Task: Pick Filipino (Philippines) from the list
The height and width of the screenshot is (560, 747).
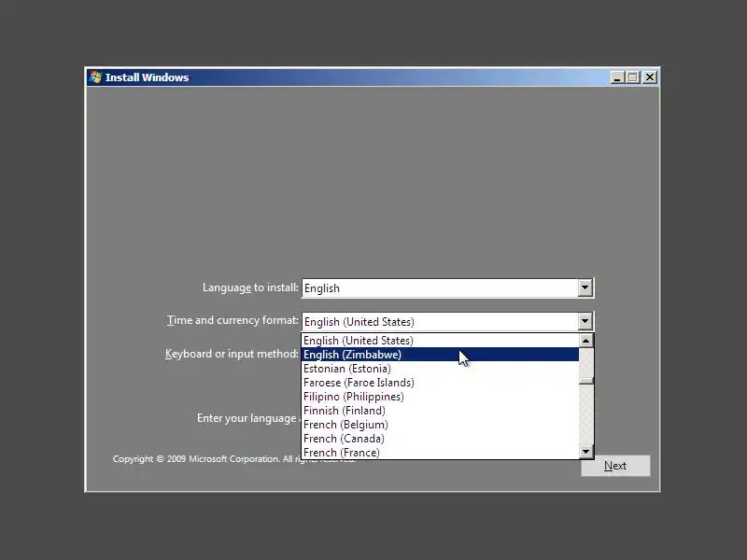Action: [441, 397]
